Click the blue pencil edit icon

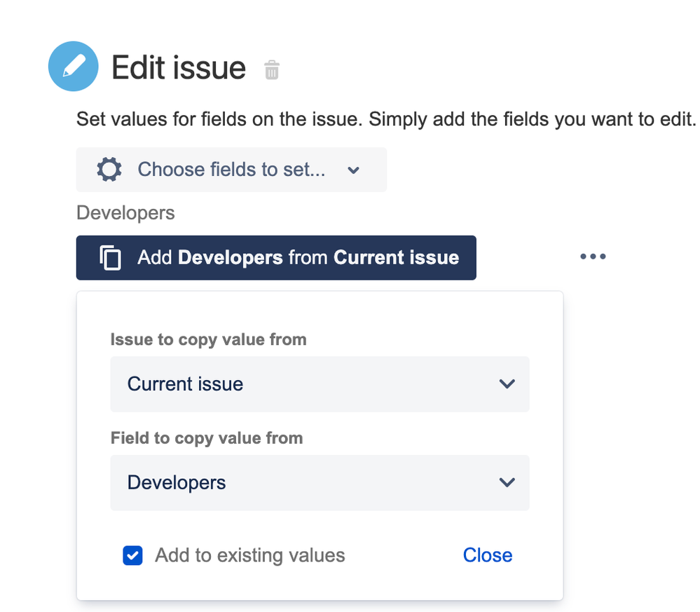(x=73, y=67)
